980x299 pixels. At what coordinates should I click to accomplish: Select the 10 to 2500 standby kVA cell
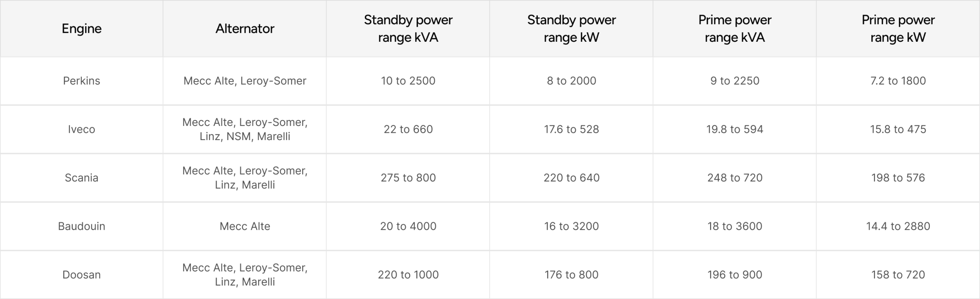[408, 81]
